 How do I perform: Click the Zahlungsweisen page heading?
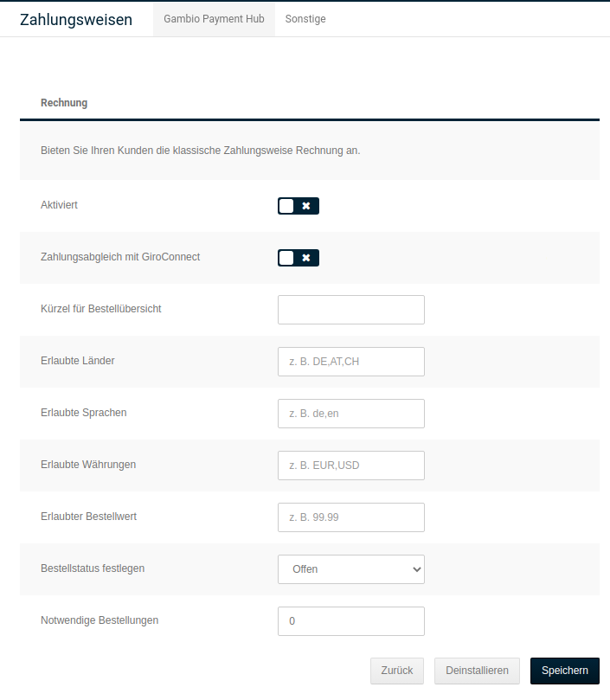76,19
